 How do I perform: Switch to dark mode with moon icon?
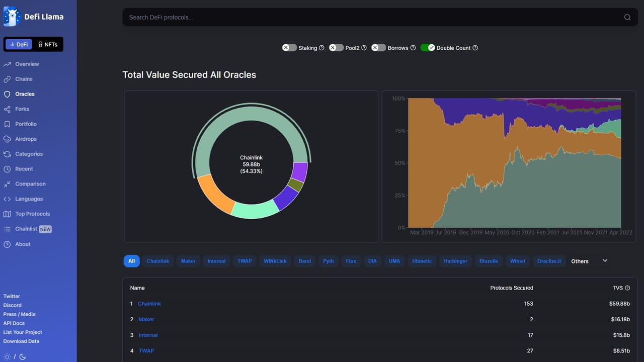tap(23, 356)
